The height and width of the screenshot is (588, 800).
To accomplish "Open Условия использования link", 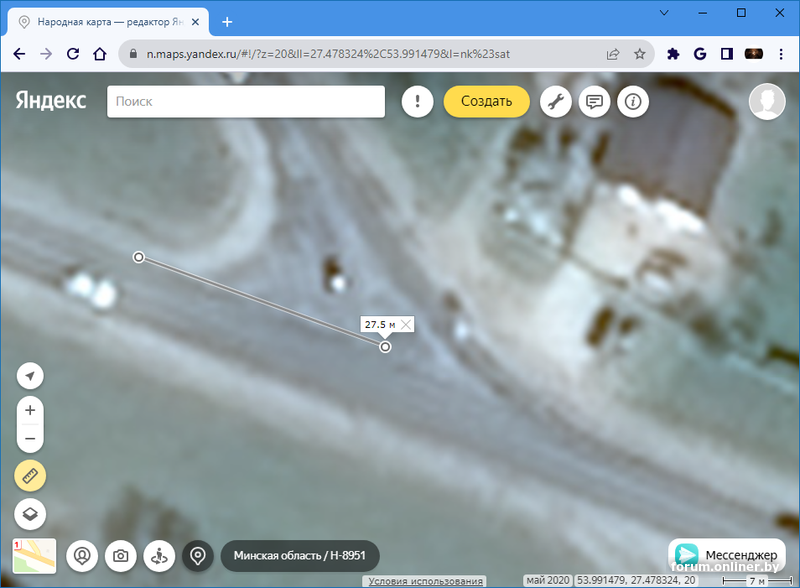I will (426, 581).
